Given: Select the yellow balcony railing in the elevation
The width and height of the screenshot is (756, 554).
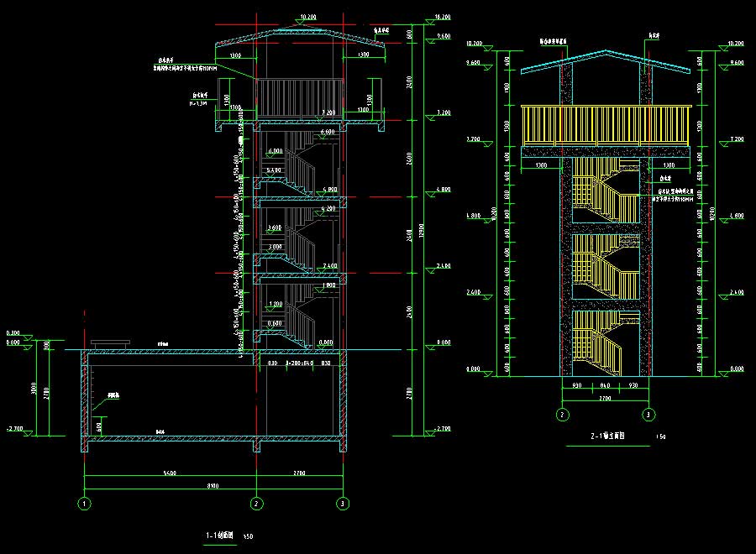Looking at the screenshot, I should pos(606,125).
